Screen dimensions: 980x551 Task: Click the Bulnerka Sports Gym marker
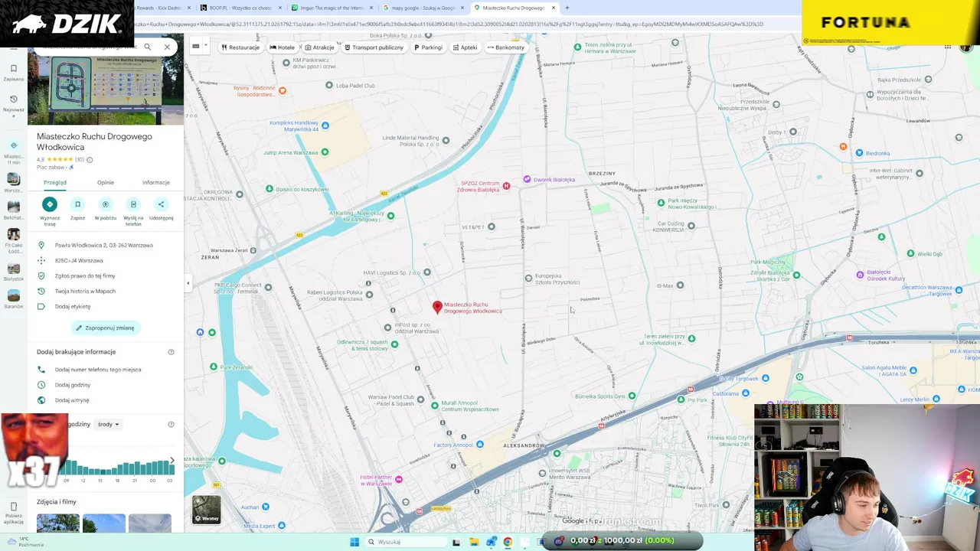click(x=632, y=396)
